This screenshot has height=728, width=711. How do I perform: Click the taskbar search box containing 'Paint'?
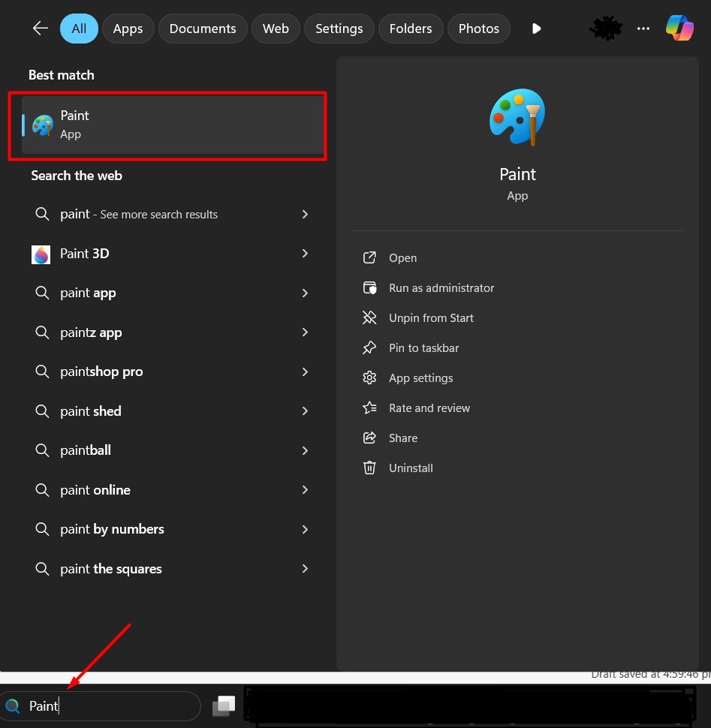click(x=101, y=706)
